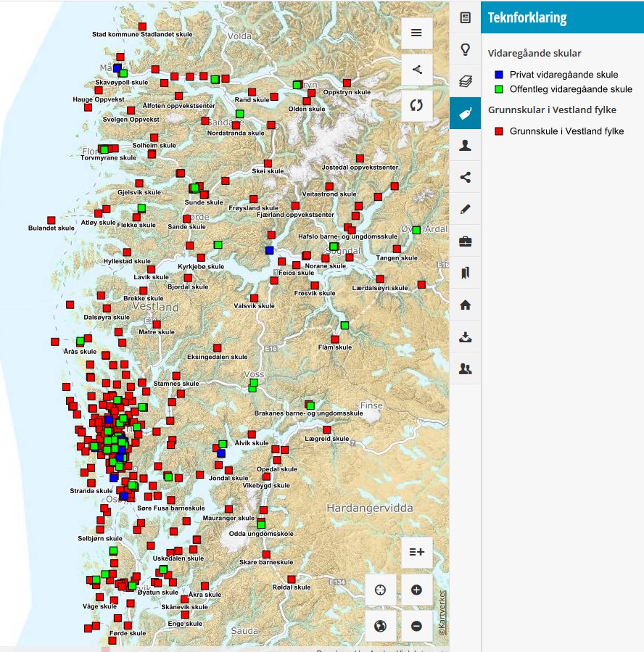
Task: Expand the list-plus button on map
Action: (x=416, y=553)
